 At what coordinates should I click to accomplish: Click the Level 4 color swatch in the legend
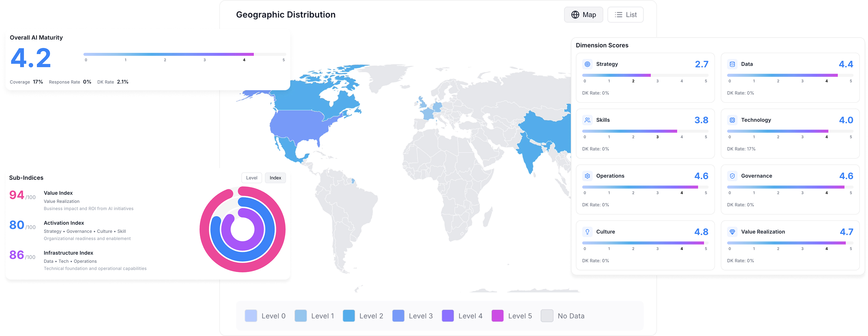pyautogui.click(x=447, y=315)
